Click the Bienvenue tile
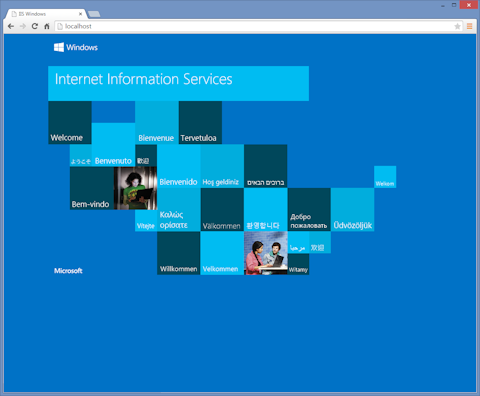This screenshot has width=480, height=396. coord(157,123)
